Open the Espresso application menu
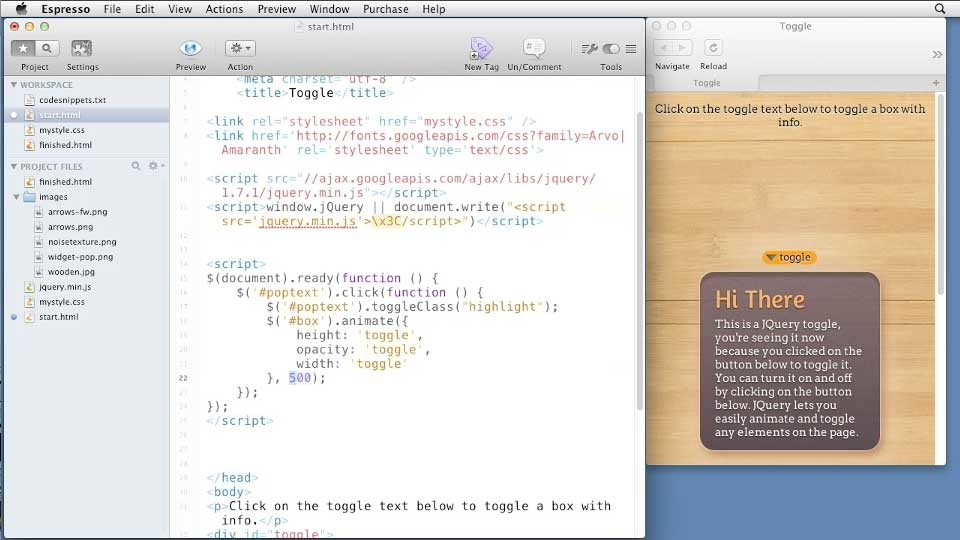Screen dimensions: 960x540 click(66, 9)
